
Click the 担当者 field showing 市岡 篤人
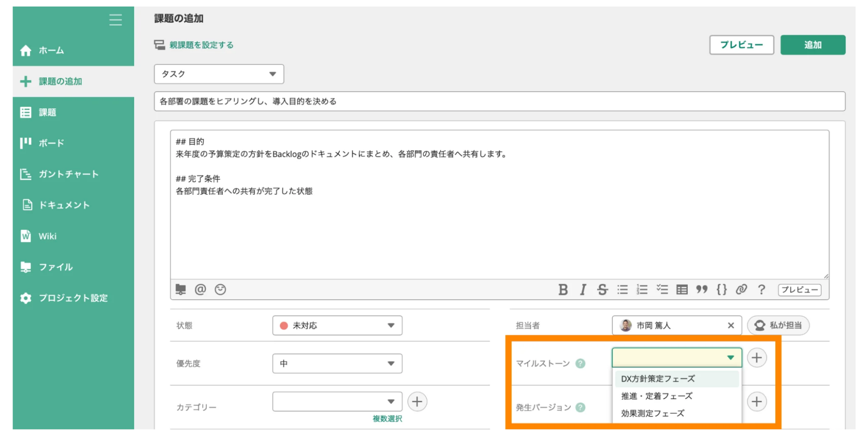pos(677,325)
